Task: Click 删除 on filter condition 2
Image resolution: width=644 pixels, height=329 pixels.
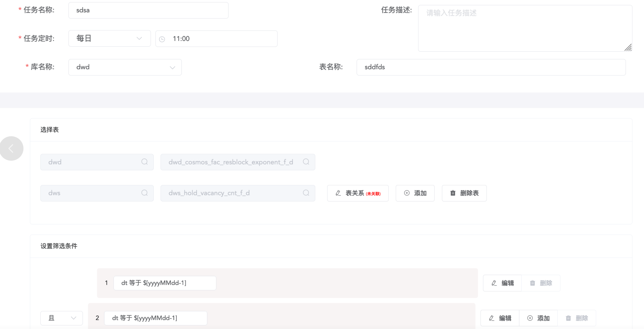Action: [577, 318]
